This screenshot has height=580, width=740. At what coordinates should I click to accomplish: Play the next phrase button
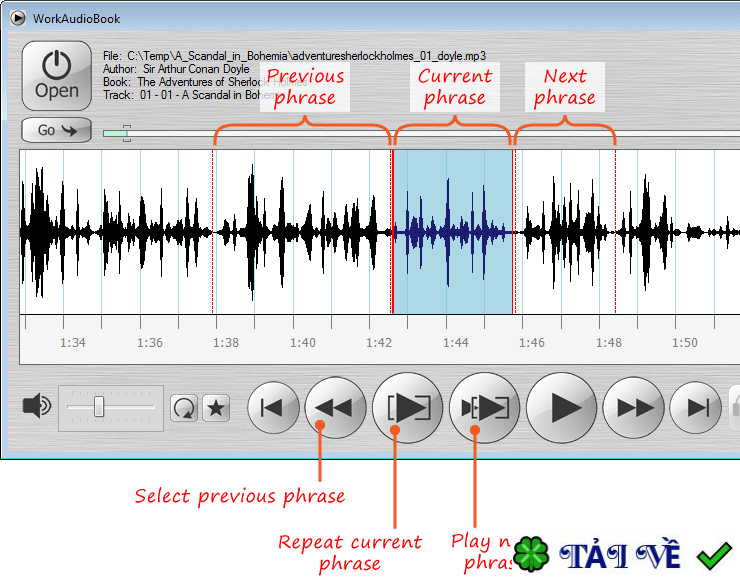[484, 408]
